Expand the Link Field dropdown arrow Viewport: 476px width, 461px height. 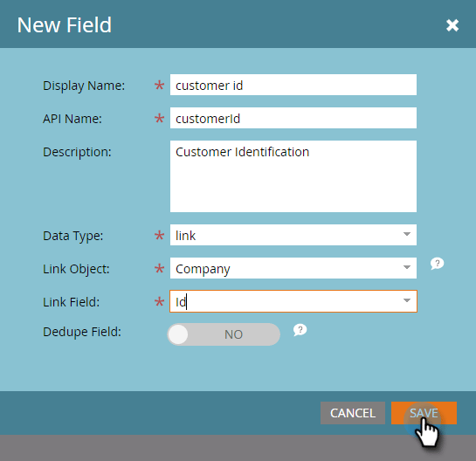tap(407, 300)
